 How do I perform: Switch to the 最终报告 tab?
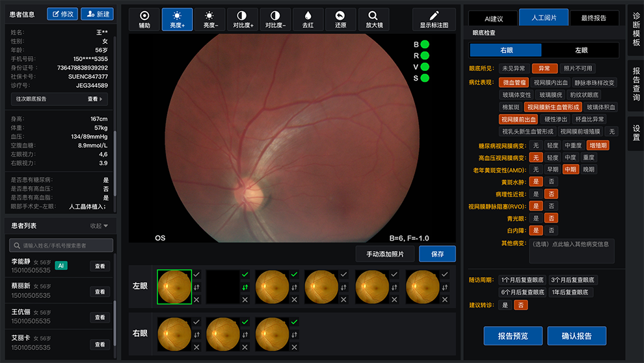[x=593, y=19]
